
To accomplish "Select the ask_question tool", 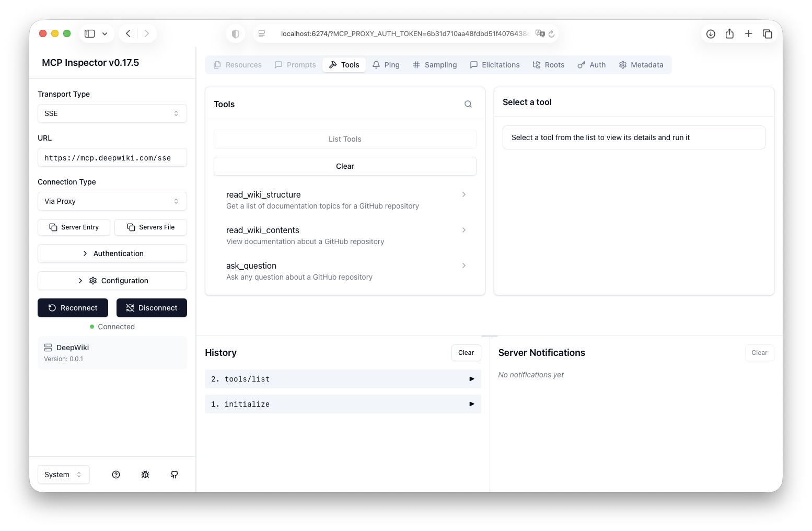I will click(x=345, y=271).
